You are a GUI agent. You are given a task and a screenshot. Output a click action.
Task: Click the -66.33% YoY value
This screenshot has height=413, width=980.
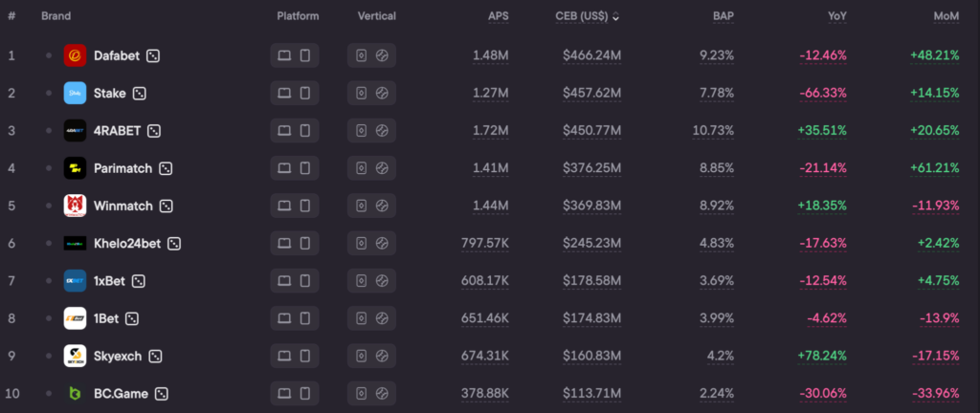coord(823,93)
